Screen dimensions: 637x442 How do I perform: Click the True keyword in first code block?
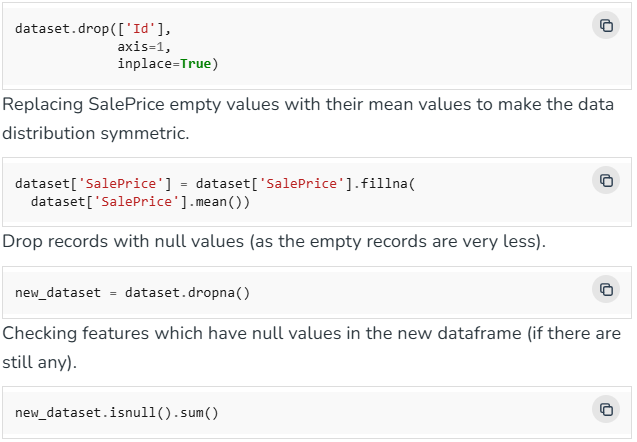coord(195,64)
